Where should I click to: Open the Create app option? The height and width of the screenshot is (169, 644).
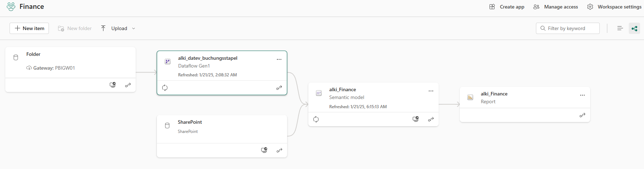(507, 7)
